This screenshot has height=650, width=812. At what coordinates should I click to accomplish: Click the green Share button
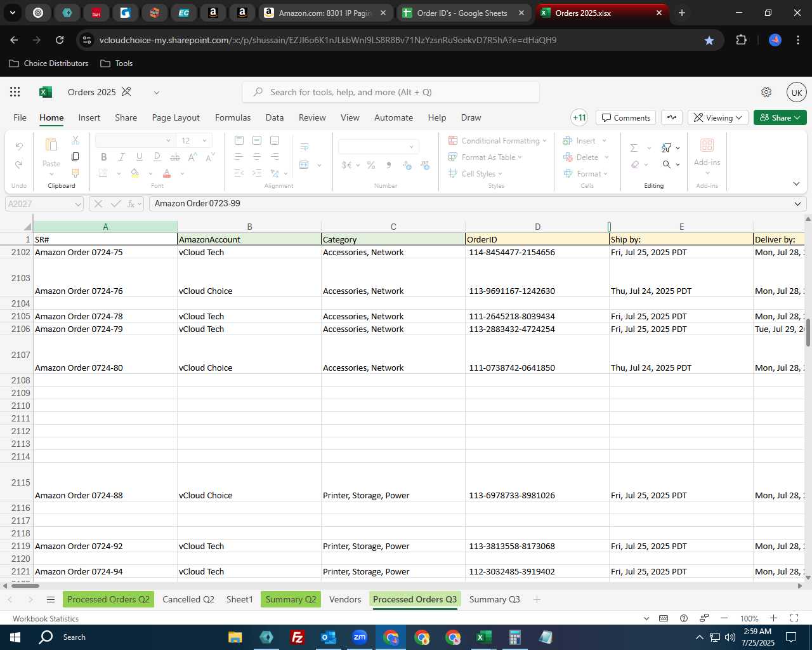tap(780, 117)
